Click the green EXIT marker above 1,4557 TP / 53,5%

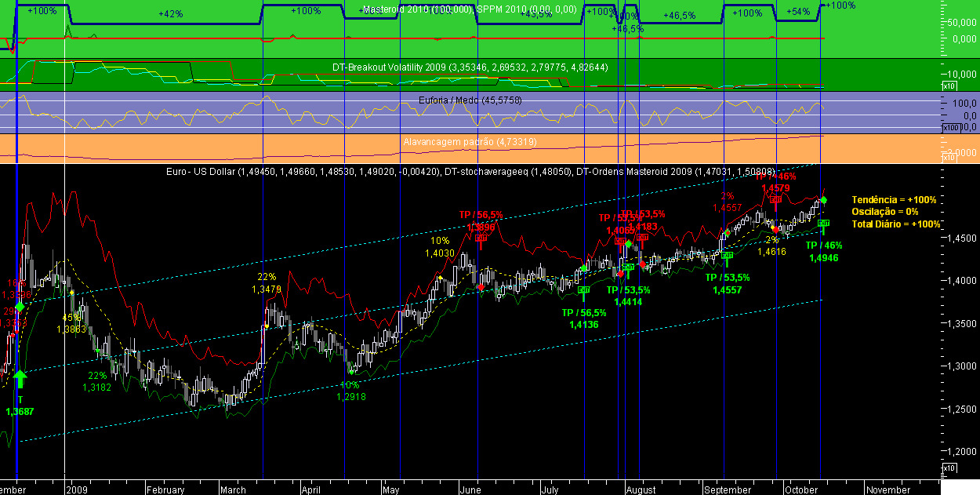[x=727, y=256]
